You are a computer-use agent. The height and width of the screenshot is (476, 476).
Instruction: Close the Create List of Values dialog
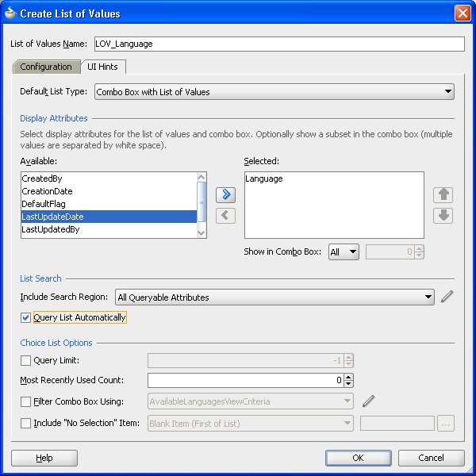point(463,13)
